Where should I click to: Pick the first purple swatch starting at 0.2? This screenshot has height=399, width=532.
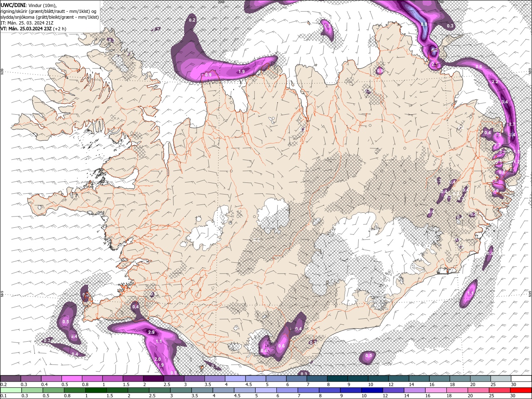click(10, 379)
